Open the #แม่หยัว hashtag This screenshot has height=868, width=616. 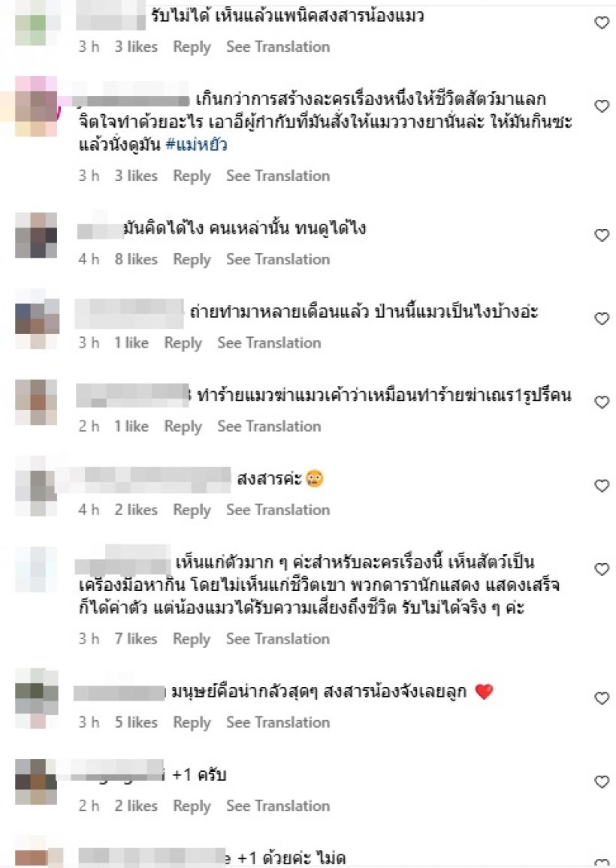point(196,145)
